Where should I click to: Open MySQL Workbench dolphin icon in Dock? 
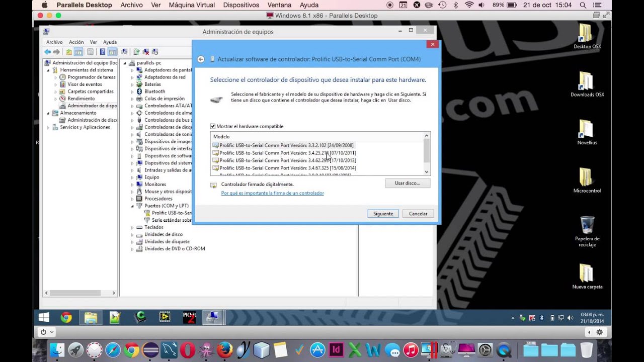(x=169, y=350)
